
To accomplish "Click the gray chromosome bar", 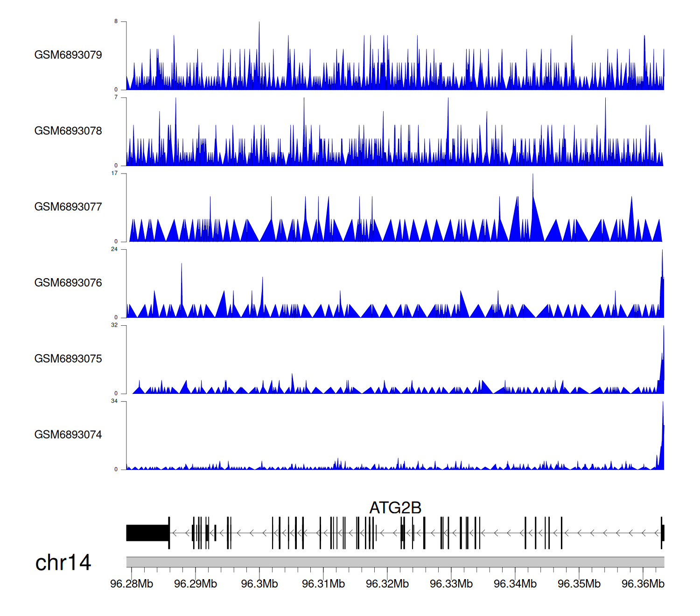I will [x=395, y=562].
